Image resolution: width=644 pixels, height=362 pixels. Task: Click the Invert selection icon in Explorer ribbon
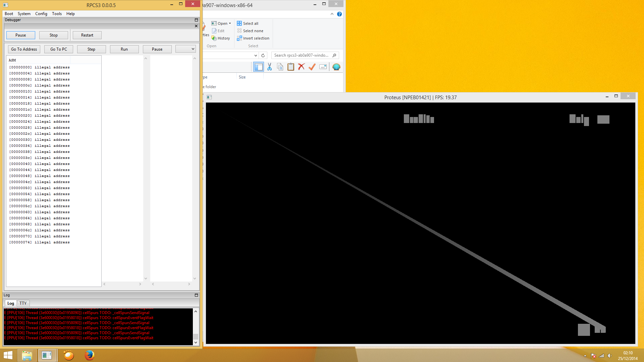point(239,38)
